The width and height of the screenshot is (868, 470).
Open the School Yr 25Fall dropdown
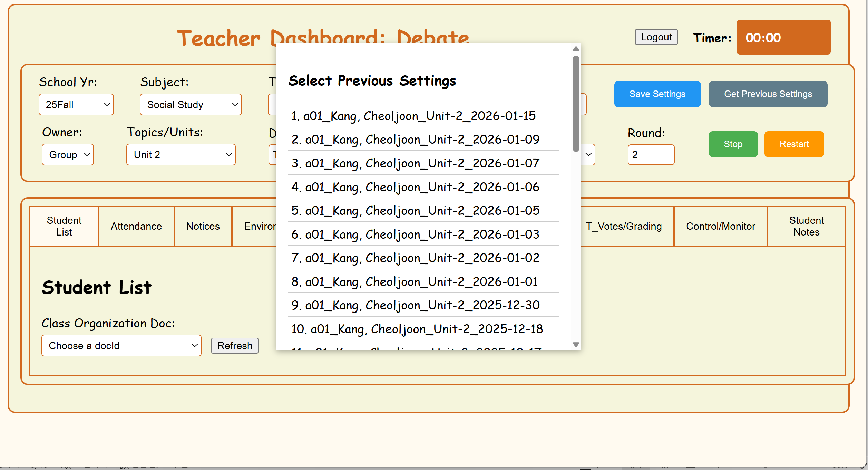[x=76, y=104]
